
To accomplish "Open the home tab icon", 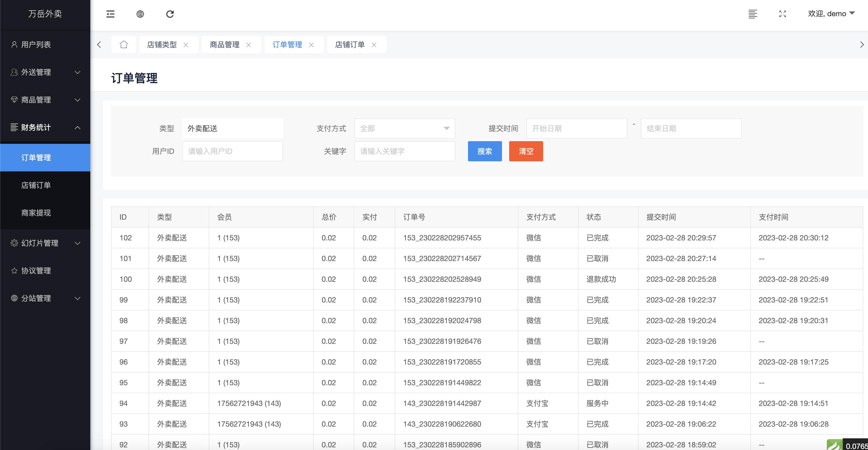I will [x=124, y=44].
